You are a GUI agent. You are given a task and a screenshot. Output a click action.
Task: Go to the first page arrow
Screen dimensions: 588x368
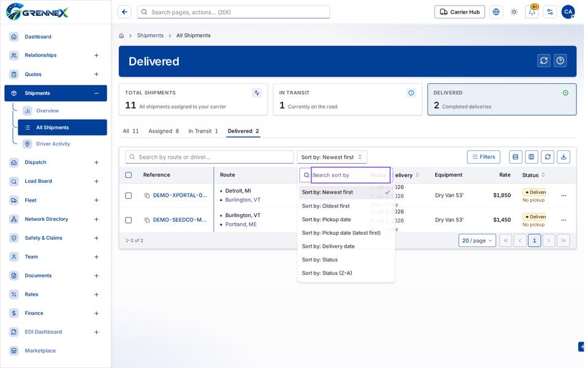click(x=505, y=240)
